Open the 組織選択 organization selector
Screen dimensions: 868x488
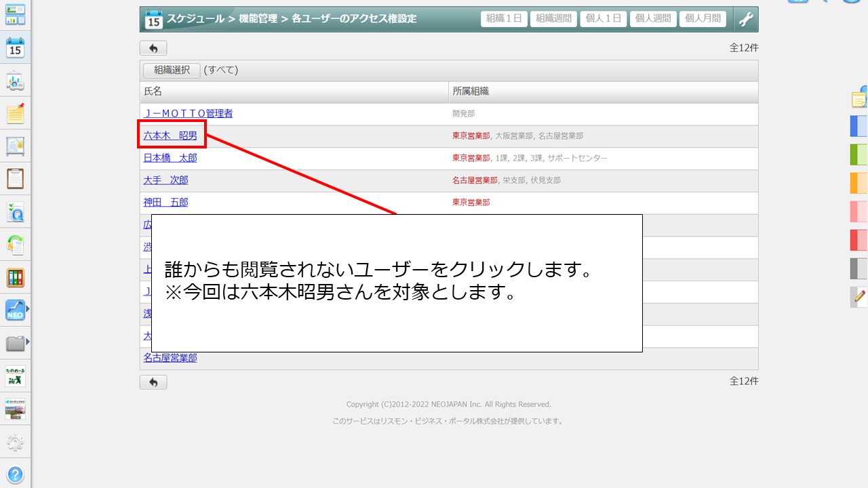[x=172, y=70]
